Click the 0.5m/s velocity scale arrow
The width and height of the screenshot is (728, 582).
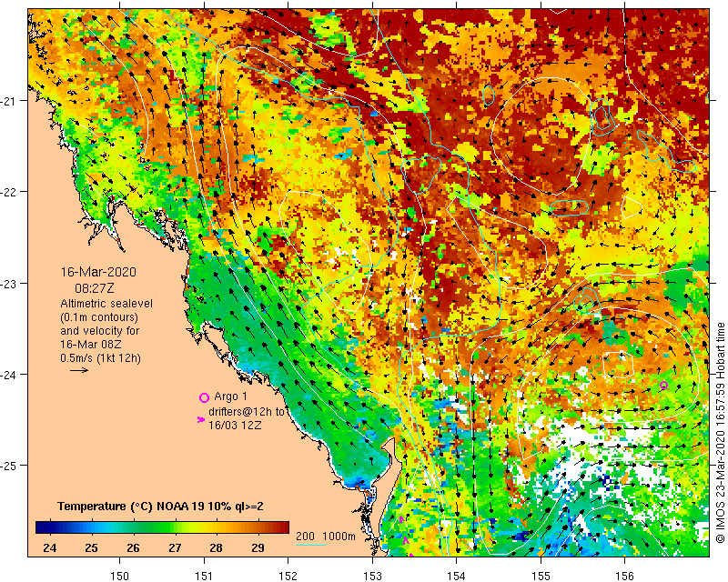79,370
